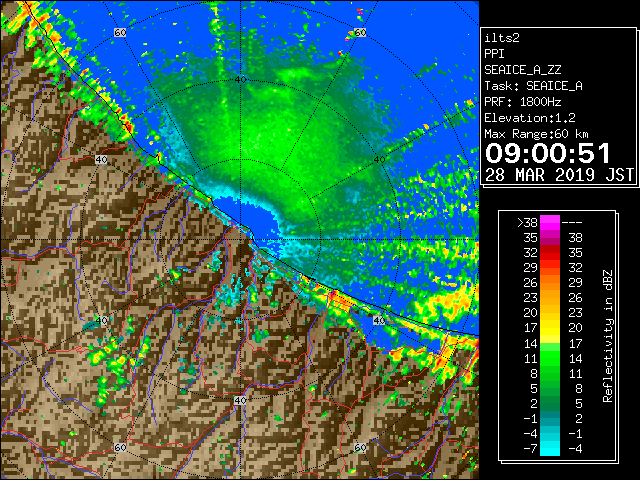Click the 'PPI' scan type label
Screen dimensions: 640x480
[x=494, y=54]
